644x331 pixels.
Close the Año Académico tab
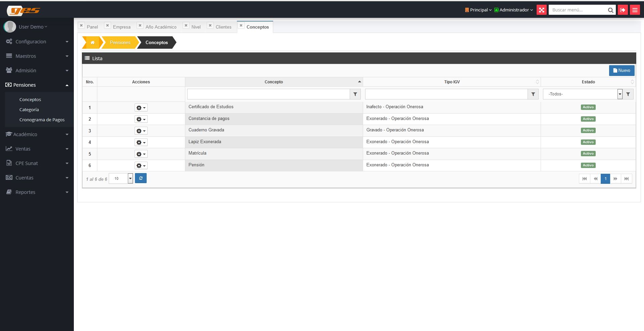tap(140, 25)
